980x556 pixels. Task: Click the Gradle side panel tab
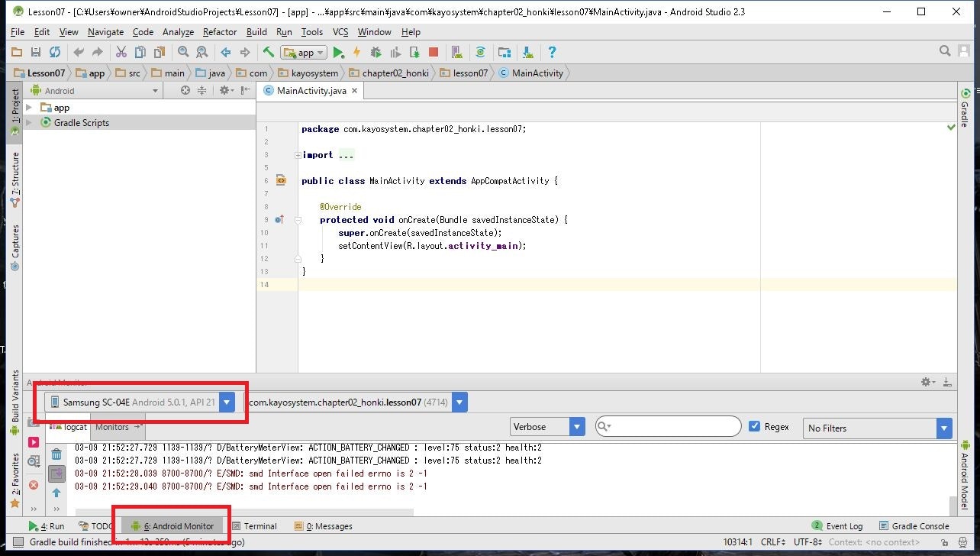(x=965, y=108)
